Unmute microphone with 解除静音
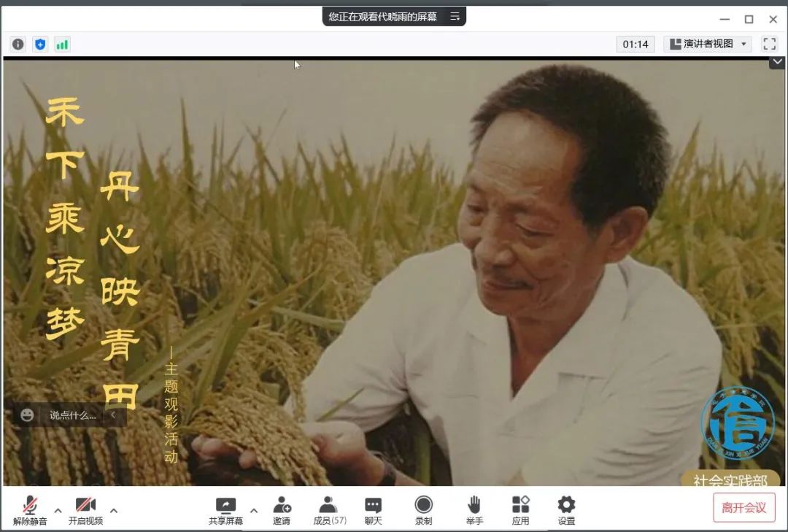 point(30,509)
